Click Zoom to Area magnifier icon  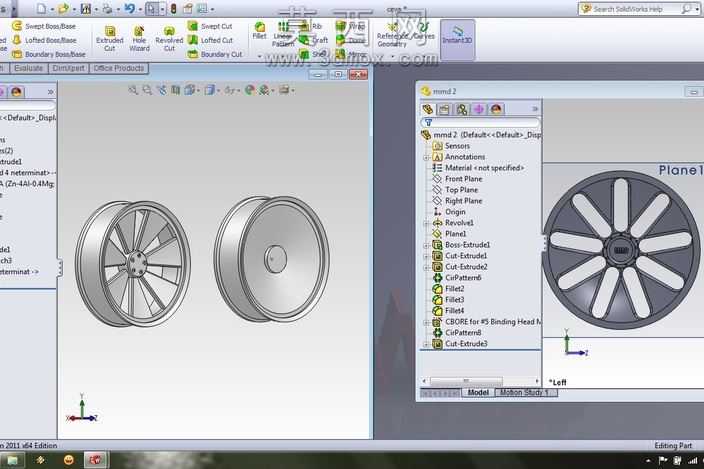[x=147, y=90]
